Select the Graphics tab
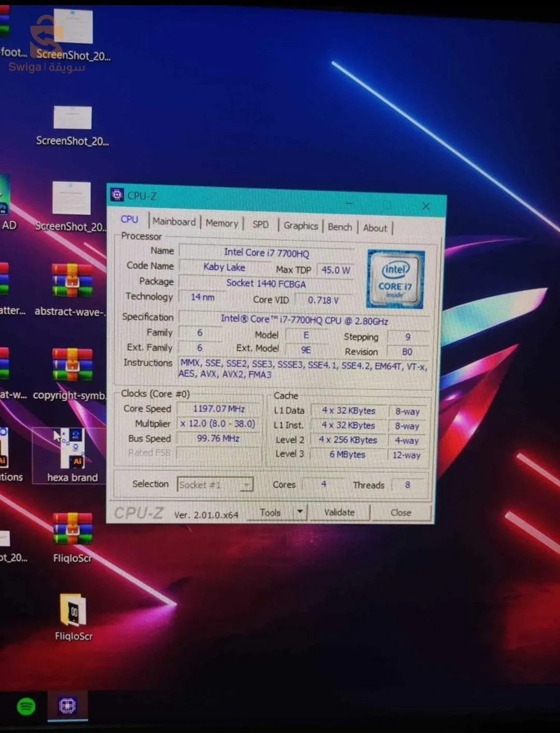This screenshot has width=560, height=733. pos(300,226)
